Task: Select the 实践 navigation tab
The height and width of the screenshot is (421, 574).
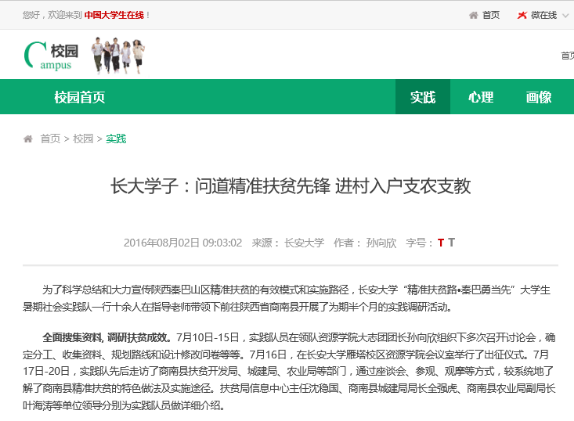Action: (422, 97)
